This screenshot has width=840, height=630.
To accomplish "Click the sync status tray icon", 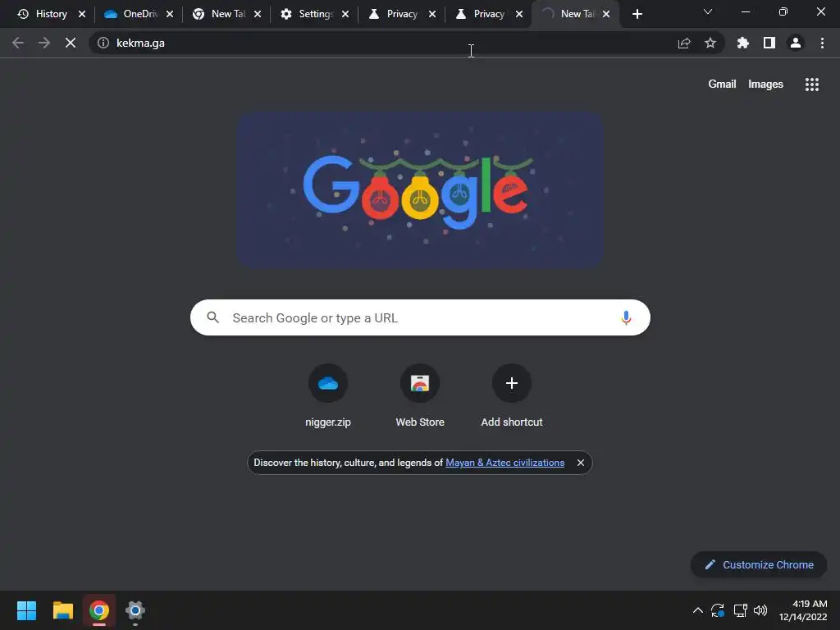I will [718, 610].
